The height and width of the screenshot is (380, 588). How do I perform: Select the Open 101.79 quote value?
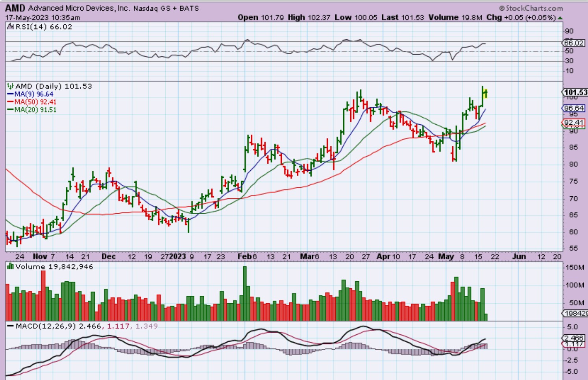tap(261, 17)
